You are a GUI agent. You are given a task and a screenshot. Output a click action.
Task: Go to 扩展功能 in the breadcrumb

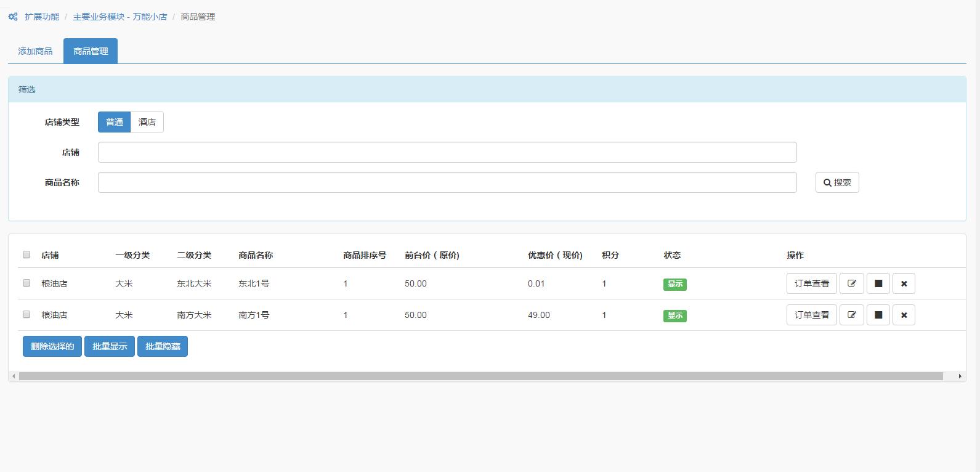click(x=42, y=17)
